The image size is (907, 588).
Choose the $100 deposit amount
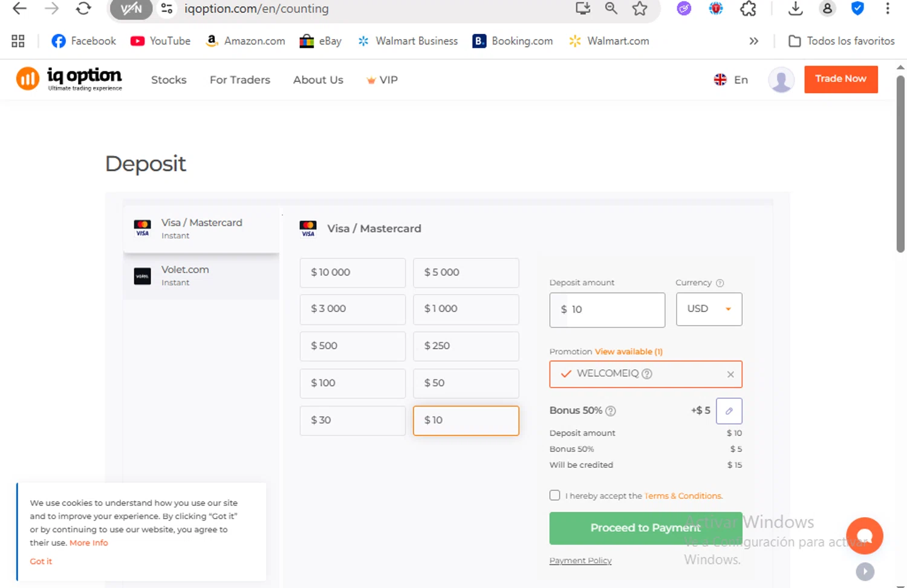pyautogui.click(x=353, y=383)
